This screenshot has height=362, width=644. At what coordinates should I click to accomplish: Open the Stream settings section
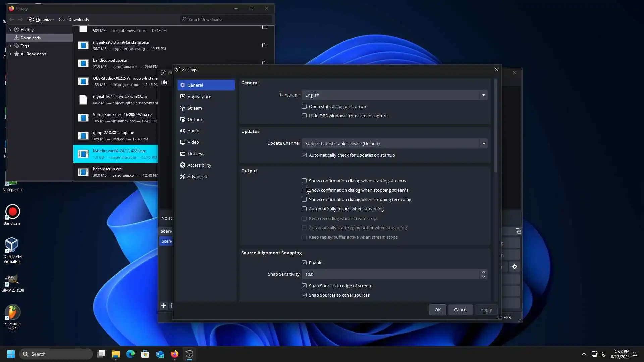tap(195, 108)
